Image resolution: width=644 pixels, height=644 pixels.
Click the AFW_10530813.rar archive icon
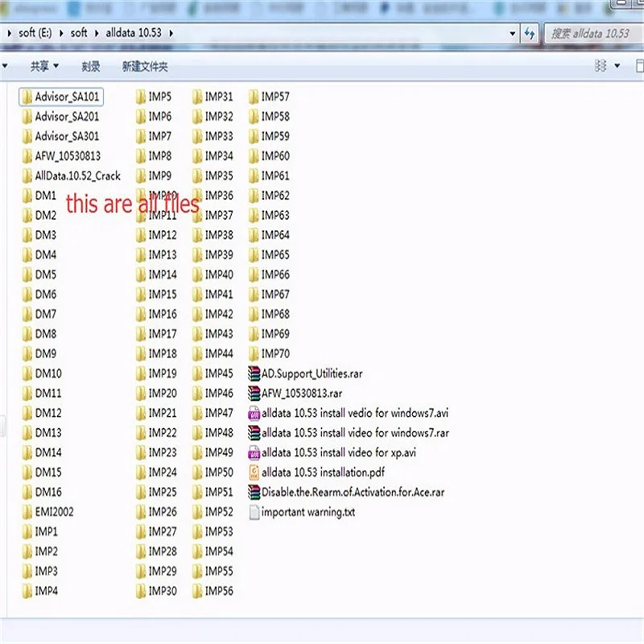(254, 393)
